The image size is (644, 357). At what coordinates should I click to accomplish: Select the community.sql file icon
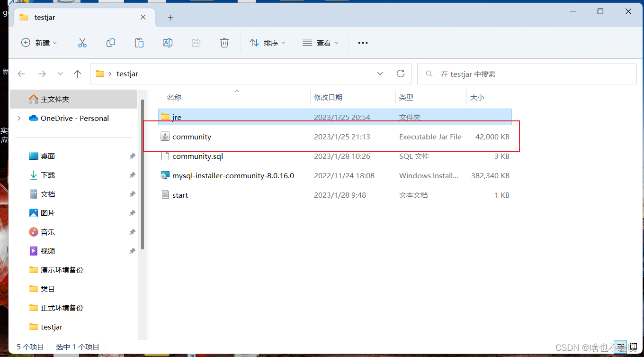pyautogui.click(x=165, y=156)
